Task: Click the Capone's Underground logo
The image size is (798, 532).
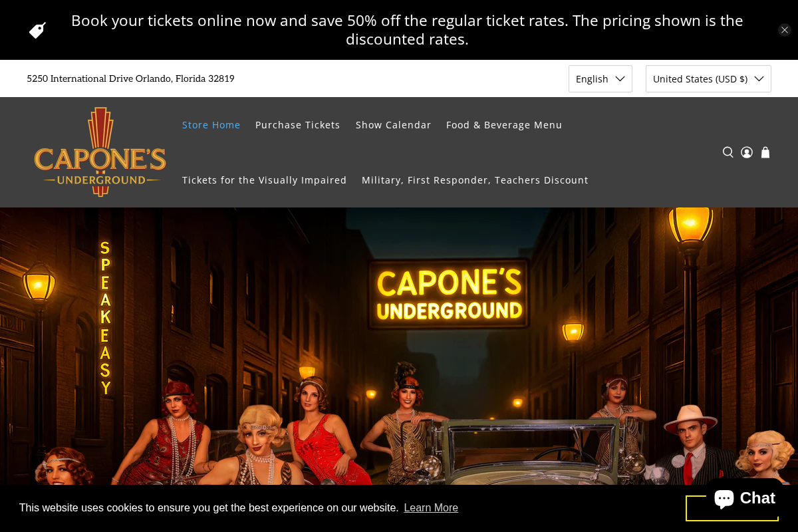Action: [100, 152]
